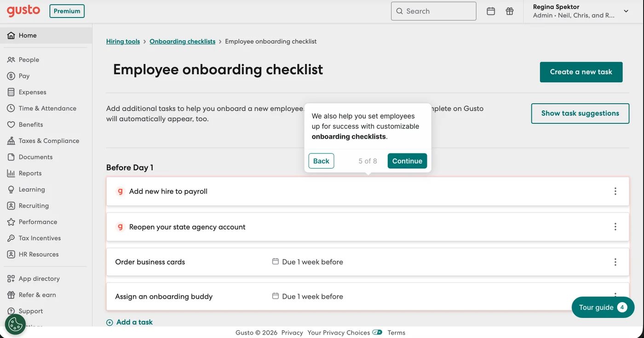Viewport: 644px width, 338px height.
Task: Click the calendar icon on Assign an onboarding buddy row
Action: point(276,296)
